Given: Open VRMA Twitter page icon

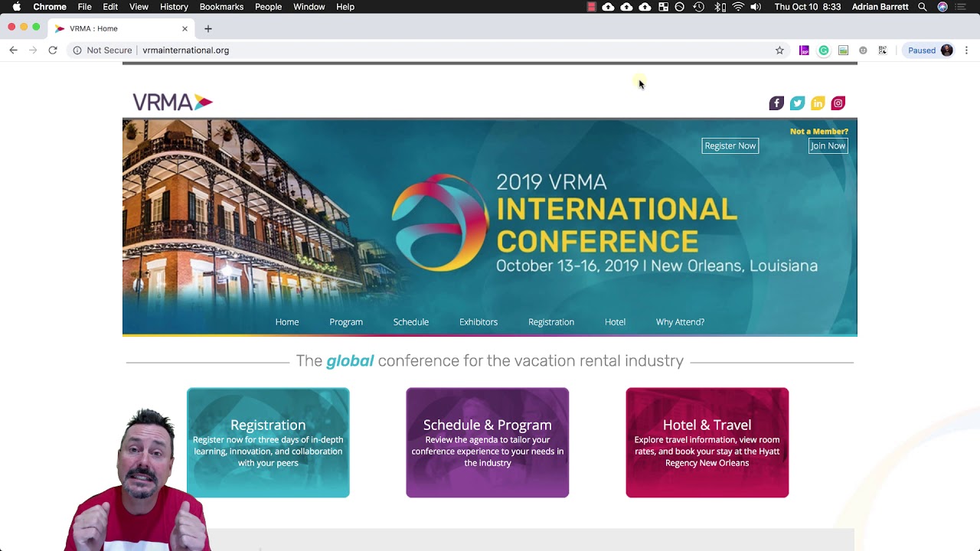Looking at the screenshot, I should pyautogui.click(x=797, y=103).
